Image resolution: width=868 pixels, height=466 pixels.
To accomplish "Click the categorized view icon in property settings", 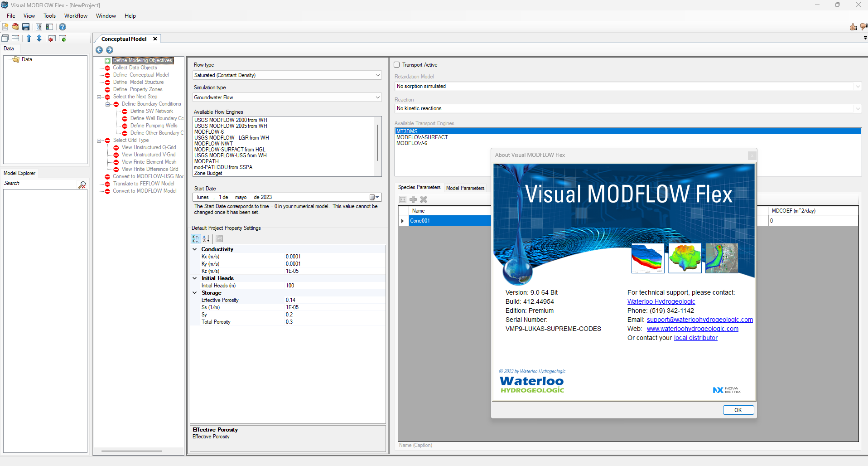I will pyautogui.click(x=195, y=238).
